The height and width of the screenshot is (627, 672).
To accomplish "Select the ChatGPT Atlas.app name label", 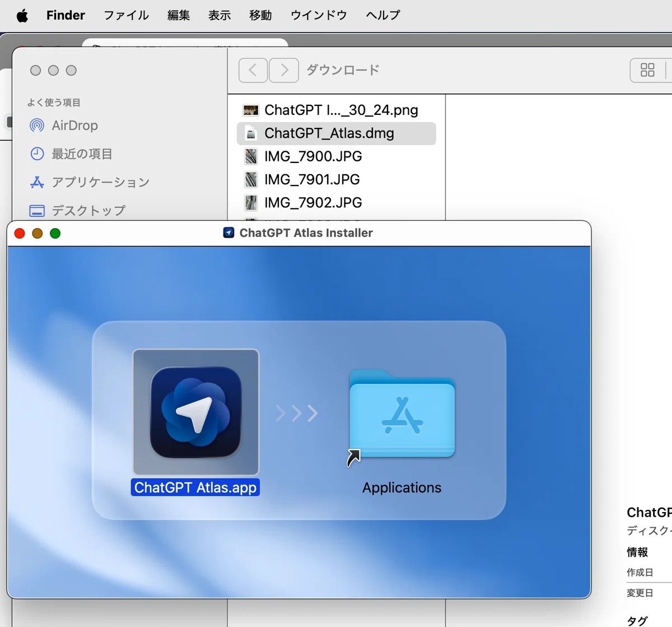I will pos(195,487).
